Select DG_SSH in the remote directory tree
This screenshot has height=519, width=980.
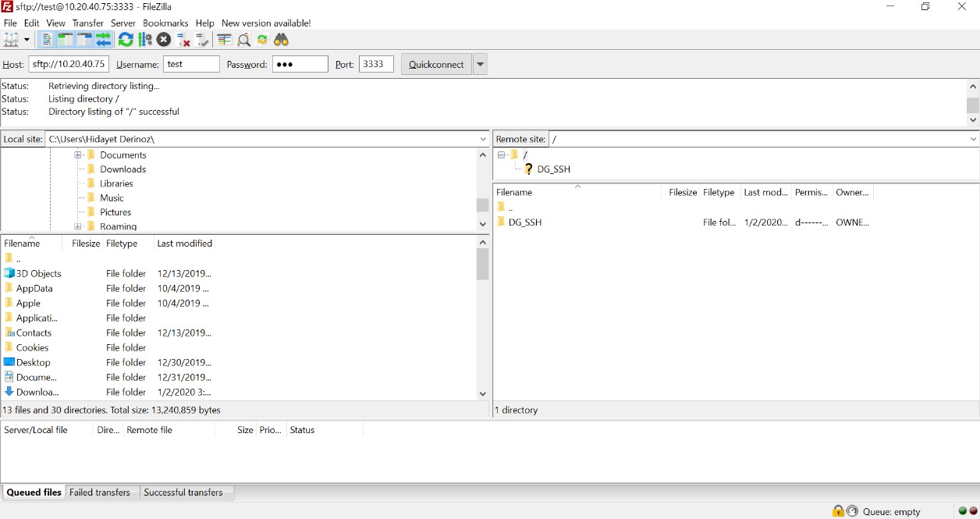[x=553, y=169]
